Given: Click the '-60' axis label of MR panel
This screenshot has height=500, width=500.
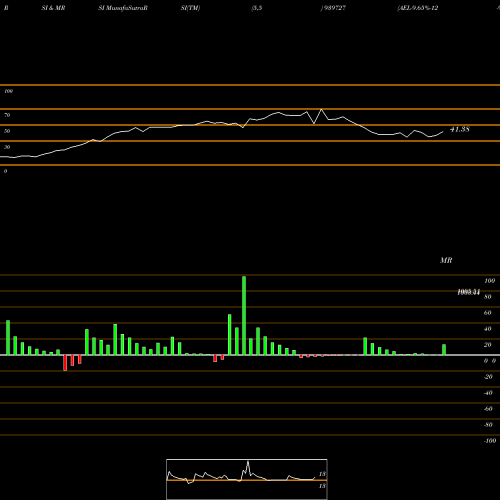Looking at the screenshot, I should tap(488, 409).
